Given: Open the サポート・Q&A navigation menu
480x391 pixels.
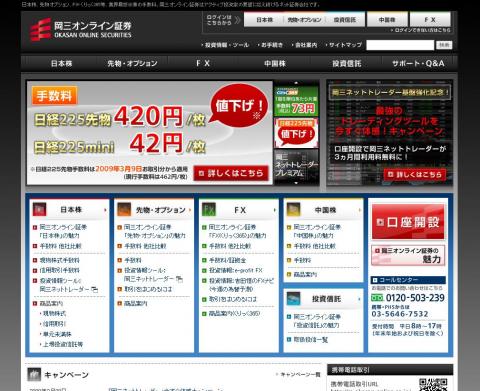Looking at the screenshot, I should [418, 63].
